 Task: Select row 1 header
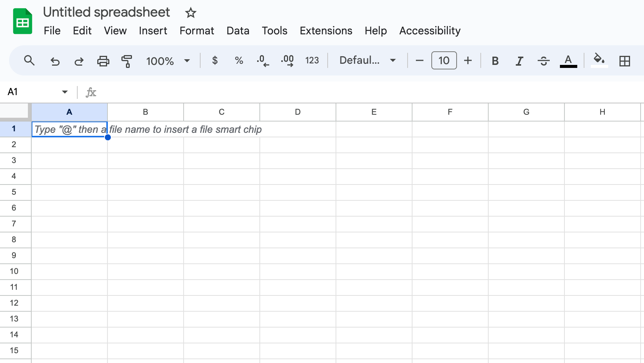(15, 129)
